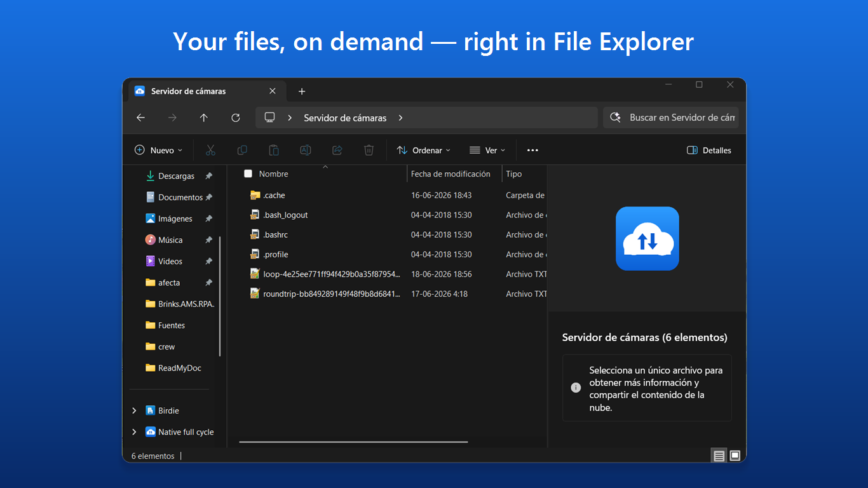Viewport: 868px width, 488px height.
Task: Open Música in the sidebar
Action: pos(170,240)
